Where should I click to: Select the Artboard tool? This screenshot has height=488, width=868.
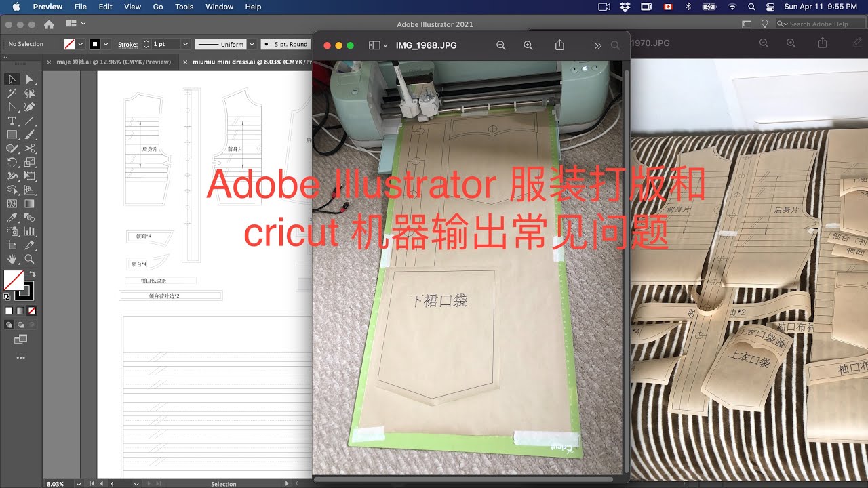click(12, 245)
